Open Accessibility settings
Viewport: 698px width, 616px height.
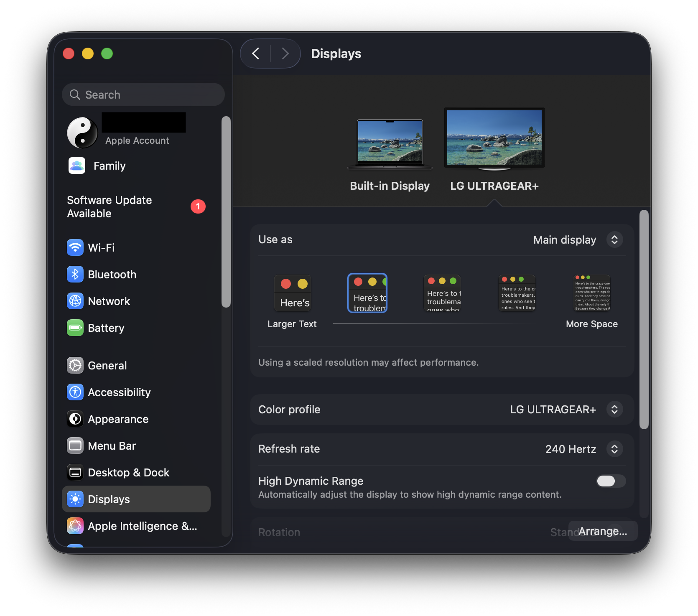coord(136,392)
